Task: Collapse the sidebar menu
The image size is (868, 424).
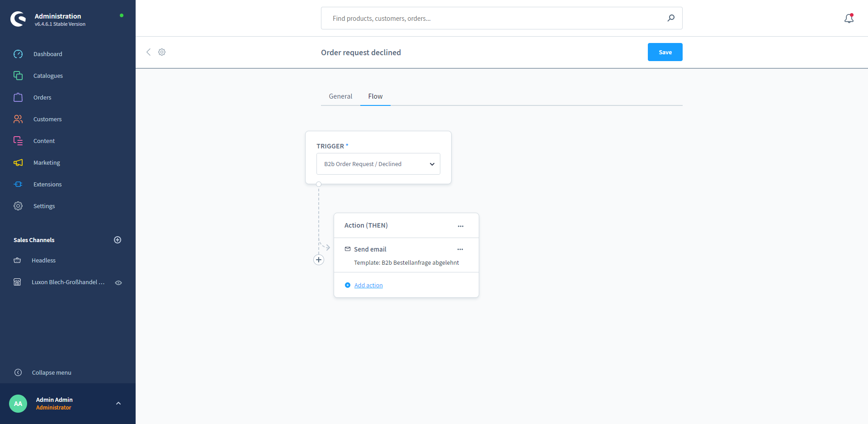Action: point(51,372)
